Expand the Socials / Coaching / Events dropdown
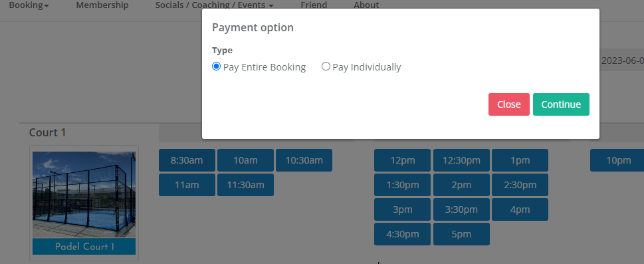This screenshot has height=264, width=644. click(214, 5)
